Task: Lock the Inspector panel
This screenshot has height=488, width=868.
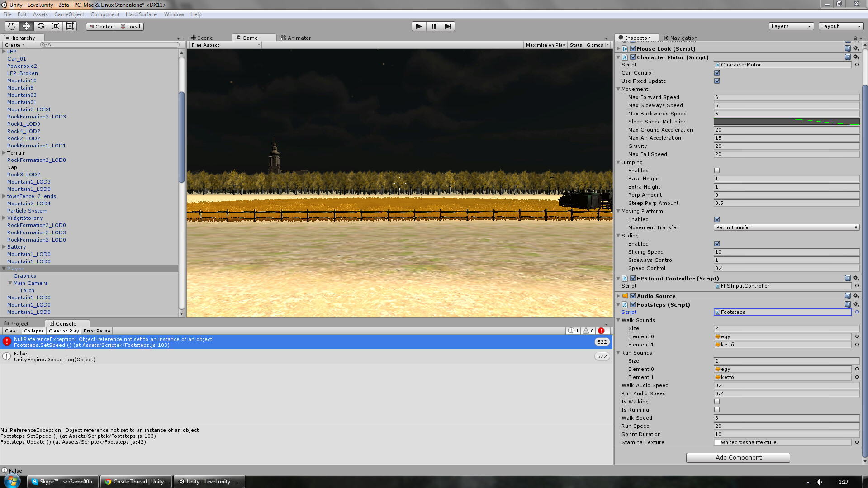Action: 855,38
